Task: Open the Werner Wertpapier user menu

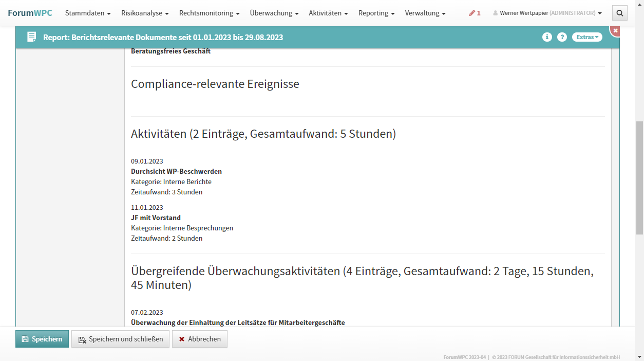Action: [547, 13]
